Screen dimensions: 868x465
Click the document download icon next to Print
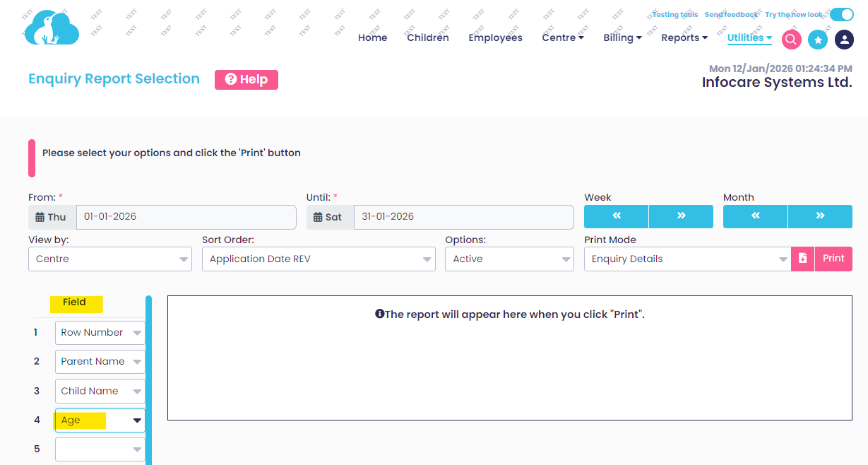tap(802, 259)
